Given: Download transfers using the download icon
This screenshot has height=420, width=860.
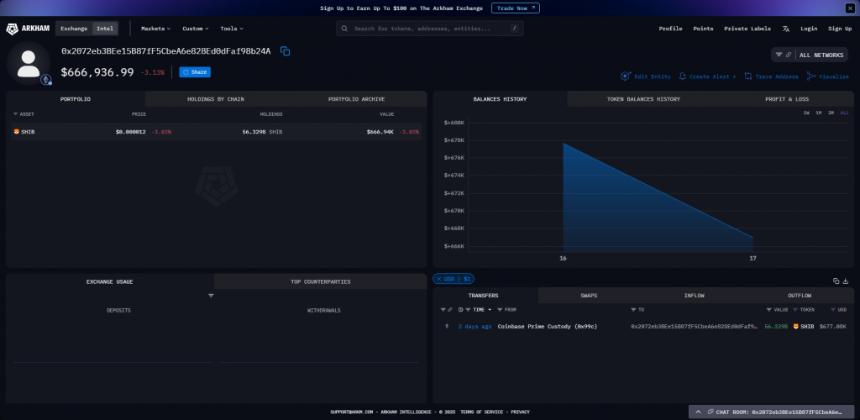Looking at the screenshot, I should coord(845,281).
